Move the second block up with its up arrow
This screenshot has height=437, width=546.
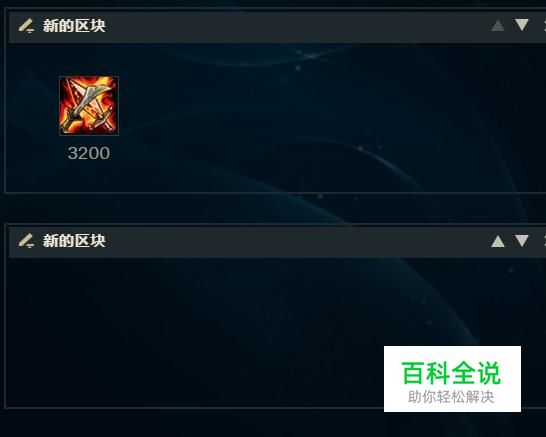coord(498,241)
